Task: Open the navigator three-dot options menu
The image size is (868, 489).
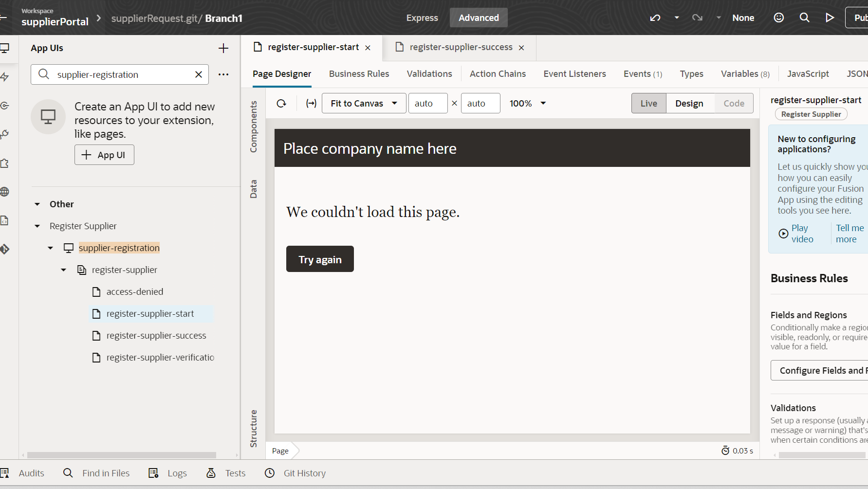Action: coord(223,74)
